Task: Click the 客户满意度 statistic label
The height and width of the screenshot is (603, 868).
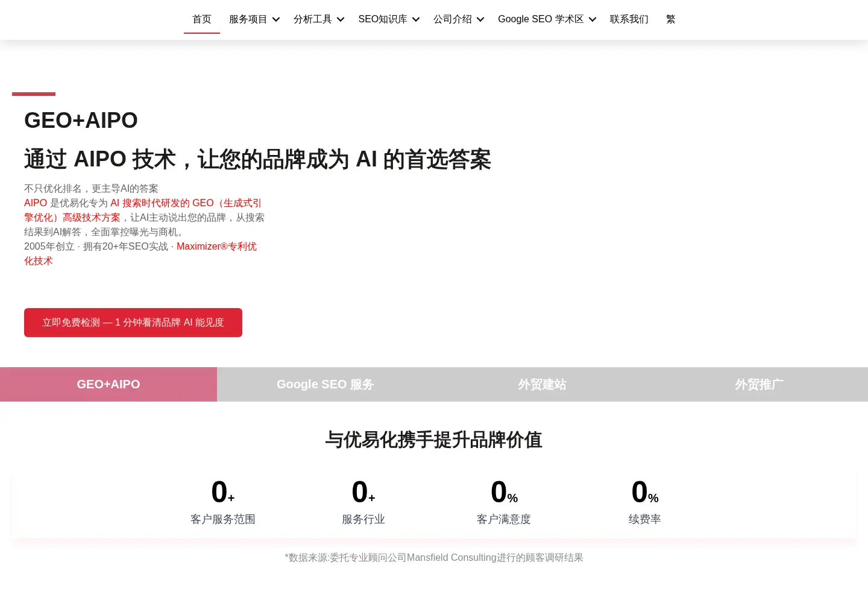Action: [x=504, y=519]
